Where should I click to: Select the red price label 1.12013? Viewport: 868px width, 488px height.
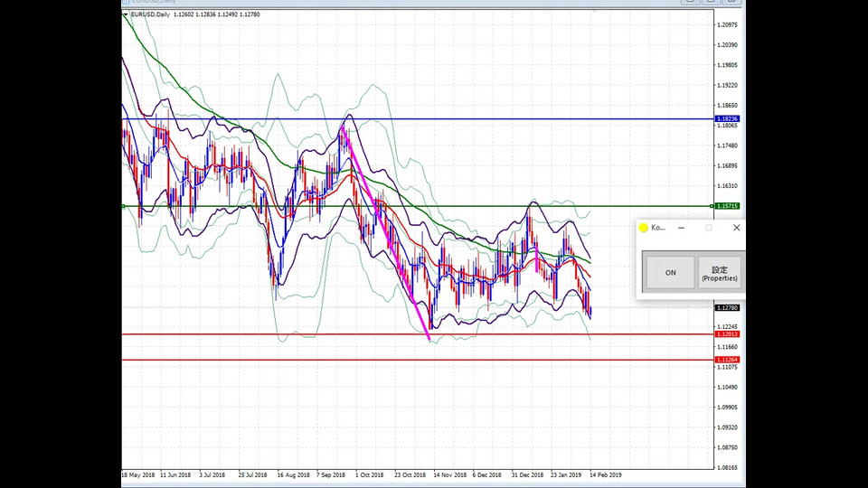coord(727,334)
